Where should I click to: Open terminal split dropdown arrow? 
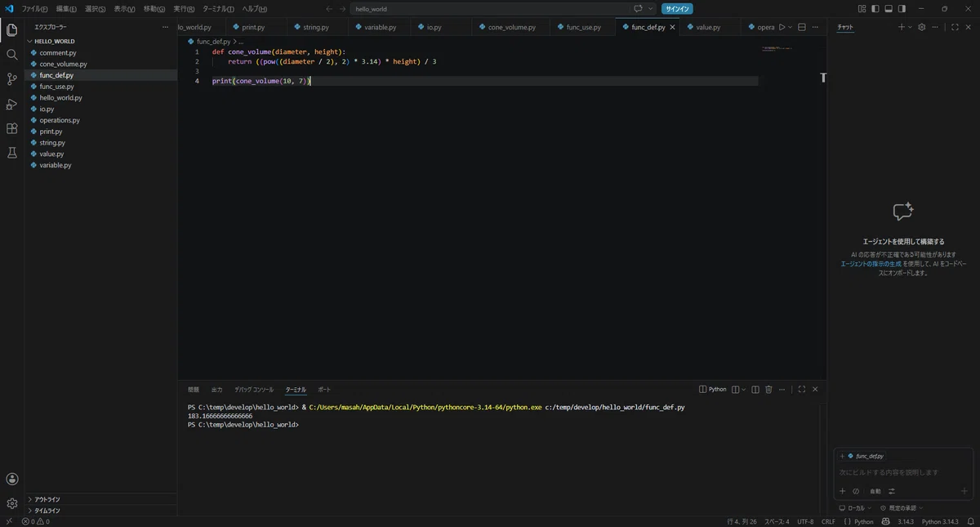(x=744, y=390)
